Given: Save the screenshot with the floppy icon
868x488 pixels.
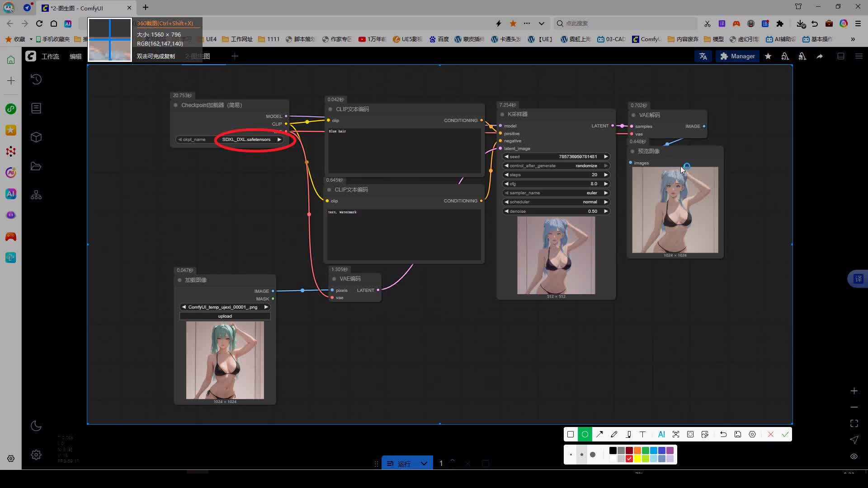Looking at the screenshot, I should click(738, 434).
